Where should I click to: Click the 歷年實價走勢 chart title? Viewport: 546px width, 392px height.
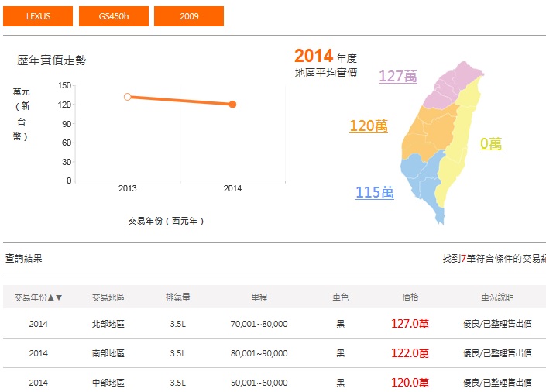(52, 60)
